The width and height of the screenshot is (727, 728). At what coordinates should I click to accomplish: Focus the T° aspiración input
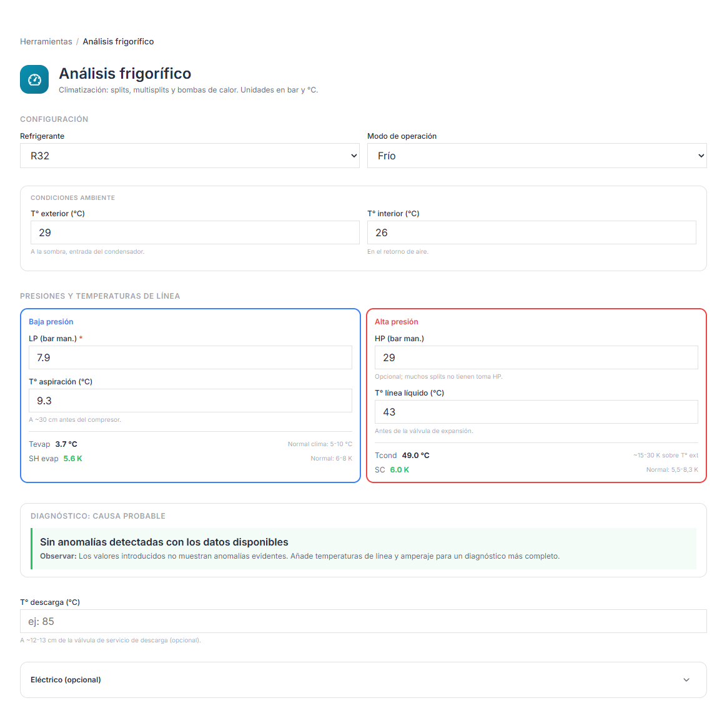coord(190,401)
